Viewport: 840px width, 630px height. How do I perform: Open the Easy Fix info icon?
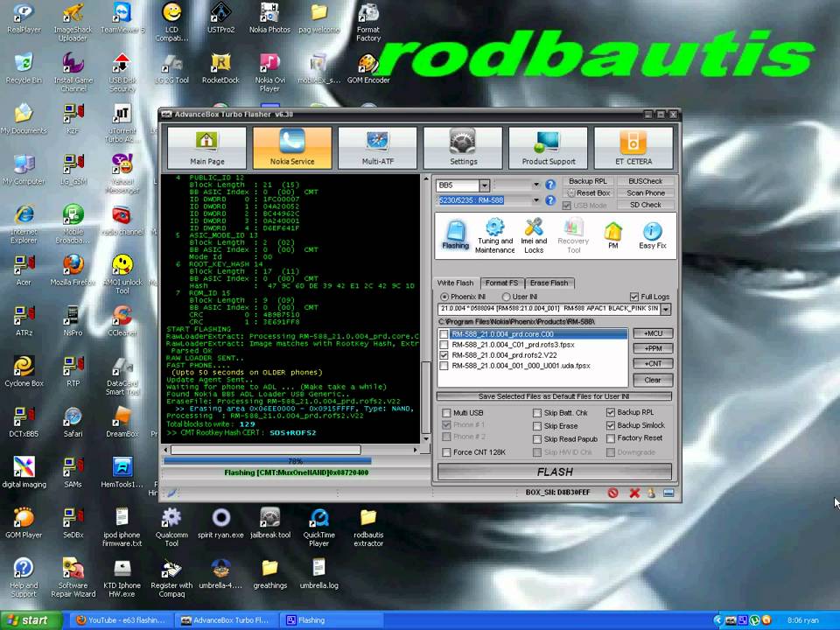653,235
